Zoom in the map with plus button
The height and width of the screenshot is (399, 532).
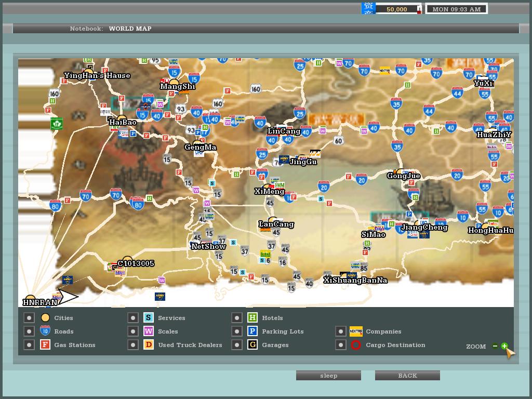pos(504,346)
